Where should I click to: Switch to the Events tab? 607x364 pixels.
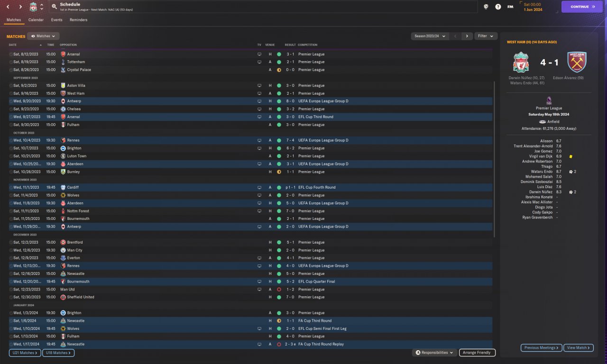pos(56,20)
